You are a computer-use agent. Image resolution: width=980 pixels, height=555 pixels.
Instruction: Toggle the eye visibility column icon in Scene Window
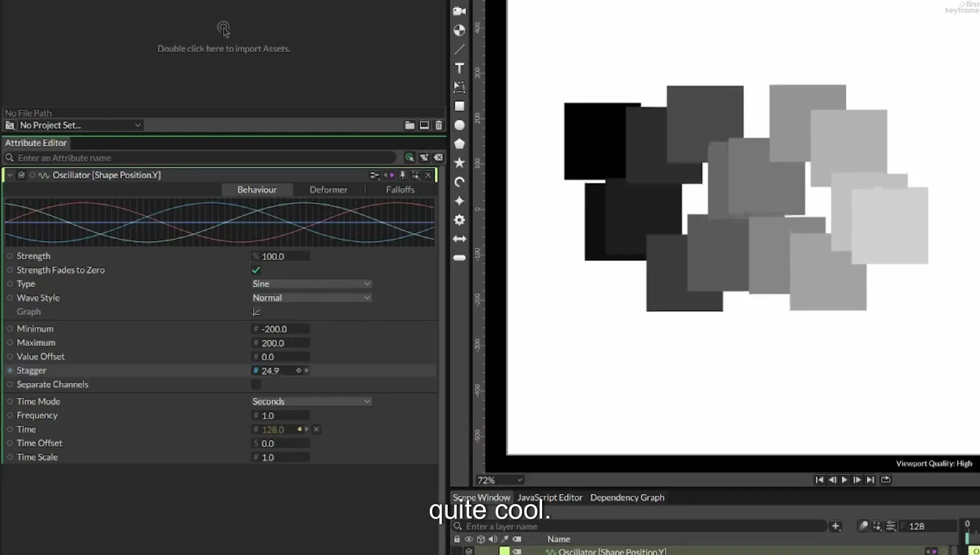click(x=469, y=539)
